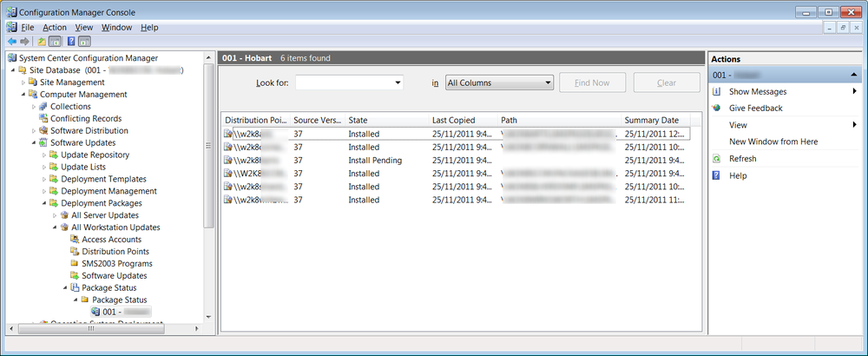
Task: Click the Software Updates node icon
Action: (x=43, y=143)
